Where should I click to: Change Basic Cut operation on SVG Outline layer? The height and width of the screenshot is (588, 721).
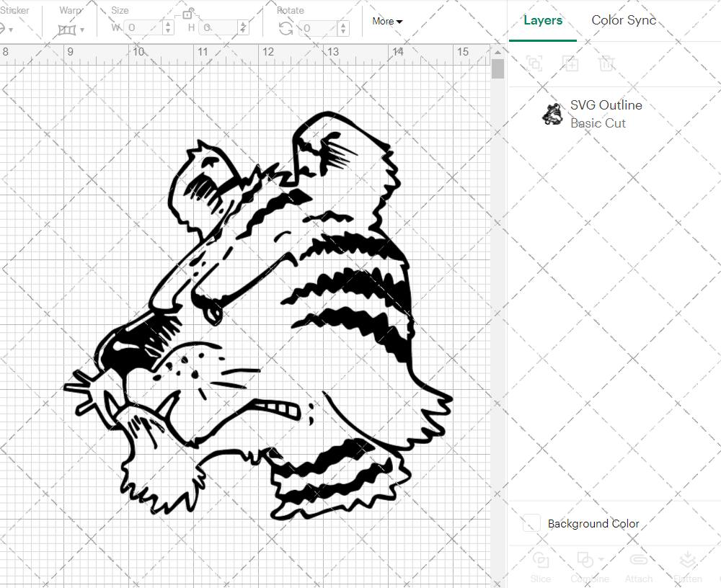coord(598,123)
